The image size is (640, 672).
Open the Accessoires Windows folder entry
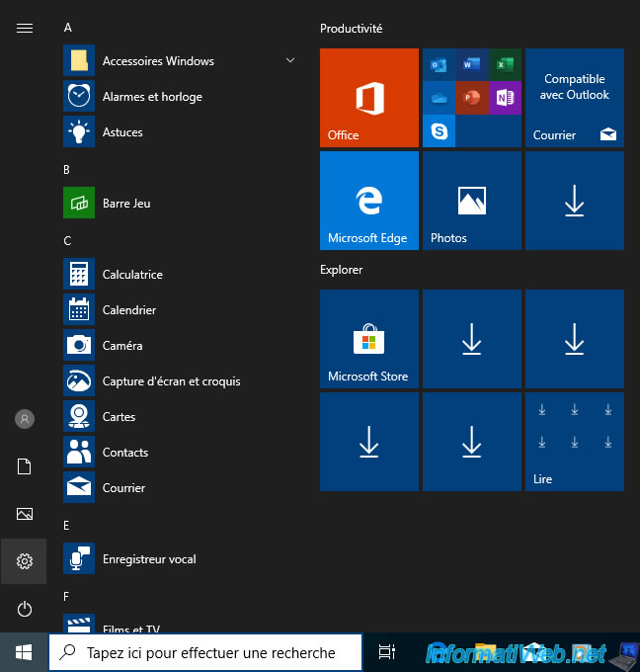click(180, 60)
